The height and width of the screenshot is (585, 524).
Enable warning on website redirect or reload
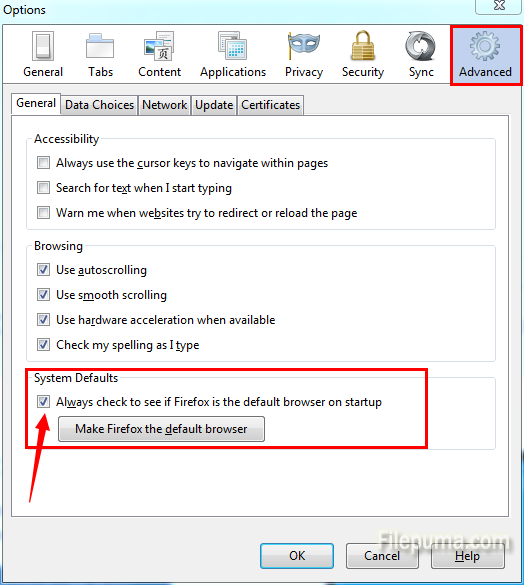tap(43, 213)
